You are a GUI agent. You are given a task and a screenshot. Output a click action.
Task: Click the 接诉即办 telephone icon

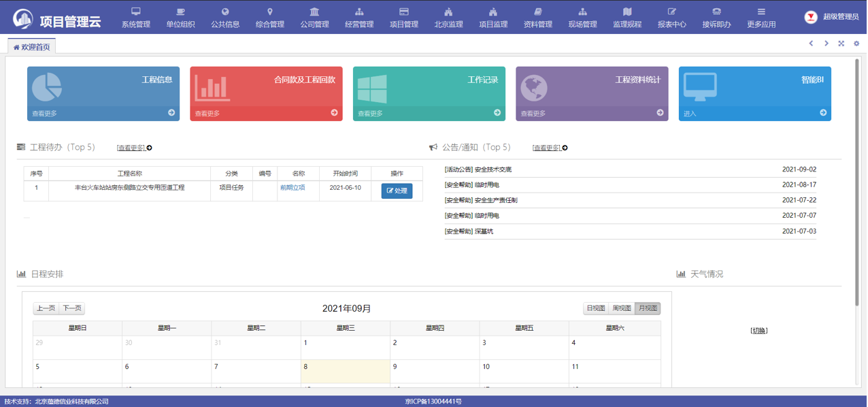[x=716, y=12]
